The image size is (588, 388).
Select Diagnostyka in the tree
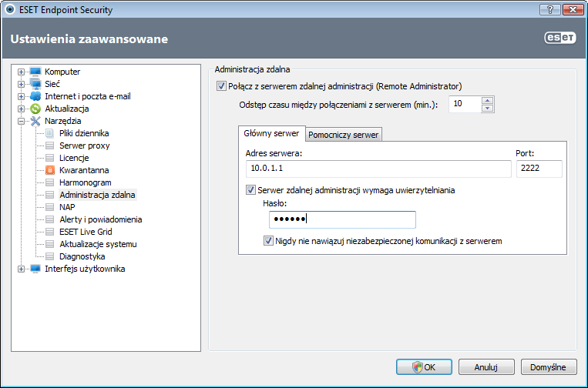tap(82, 256)
